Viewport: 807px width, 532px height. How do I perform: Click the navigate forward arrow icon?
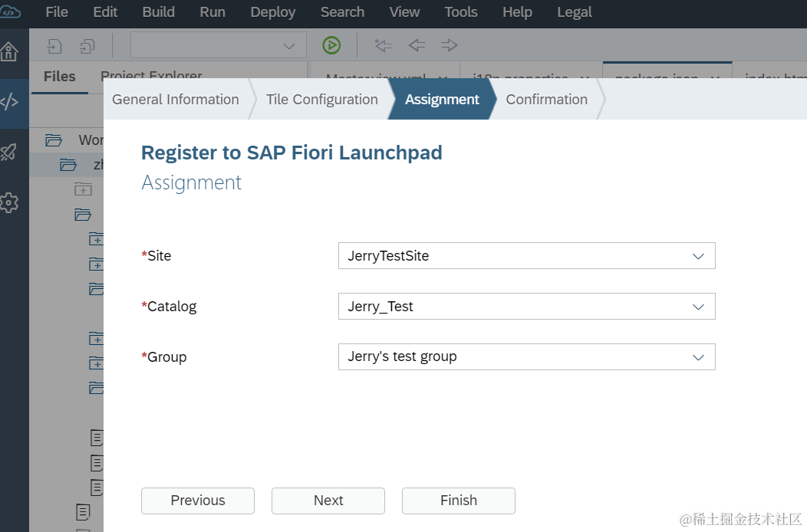[450, 45]
